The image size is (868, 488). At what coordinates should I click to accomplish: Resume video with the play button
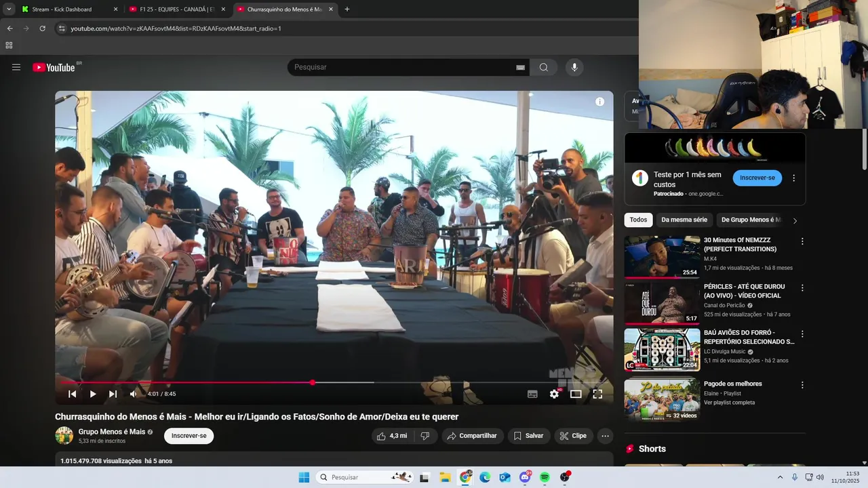[x=93, y=394]
